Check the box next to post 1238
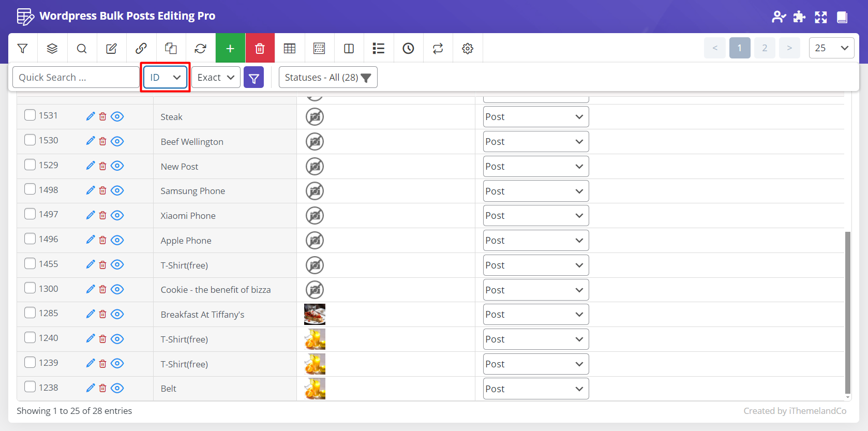 point(30,387)
